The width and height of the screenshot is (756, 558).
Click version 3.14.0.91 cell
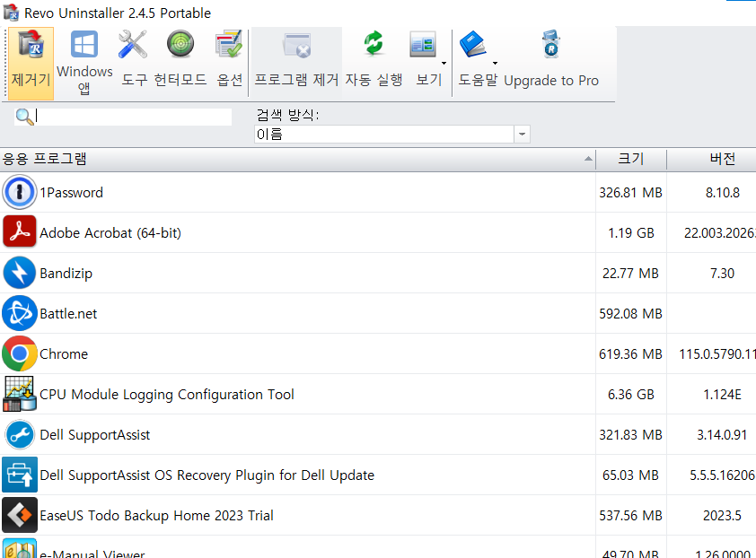(722, 435)
